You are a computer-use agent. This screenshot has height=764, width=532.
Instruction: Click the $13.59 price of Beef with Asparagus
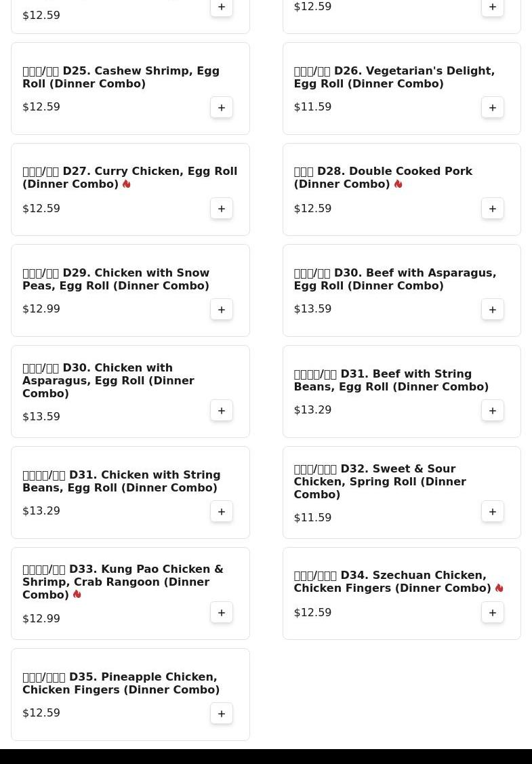[x=312, y=309]
